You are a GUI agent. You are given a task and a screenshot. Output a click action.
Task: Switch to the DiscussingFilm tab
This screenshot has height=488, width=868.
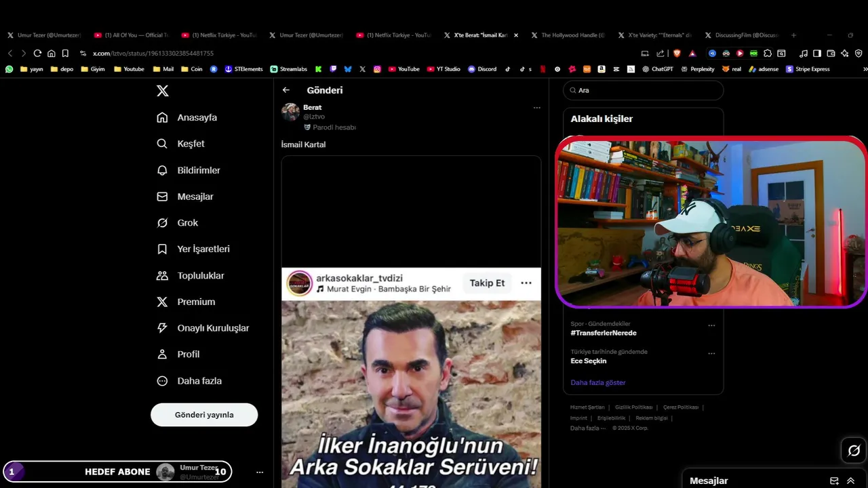pyautogui.click(x=741, y=35)
